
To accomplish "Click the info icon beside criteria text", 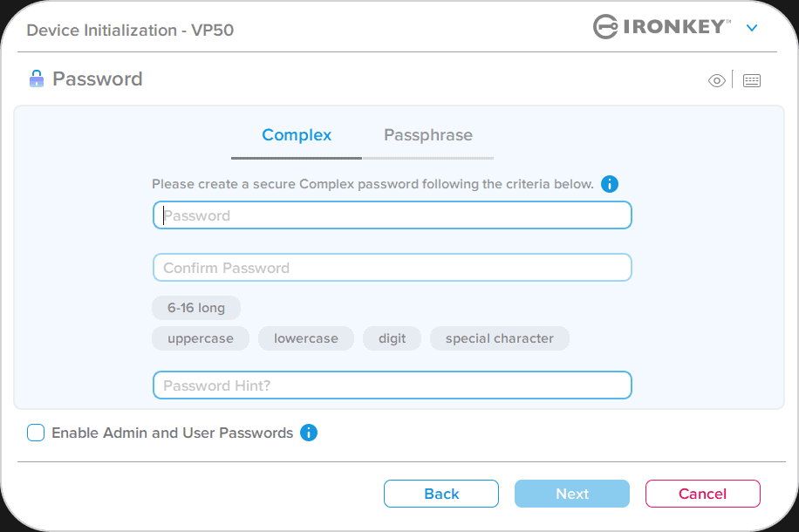I will pyautogui.click(x=610, y=184).
